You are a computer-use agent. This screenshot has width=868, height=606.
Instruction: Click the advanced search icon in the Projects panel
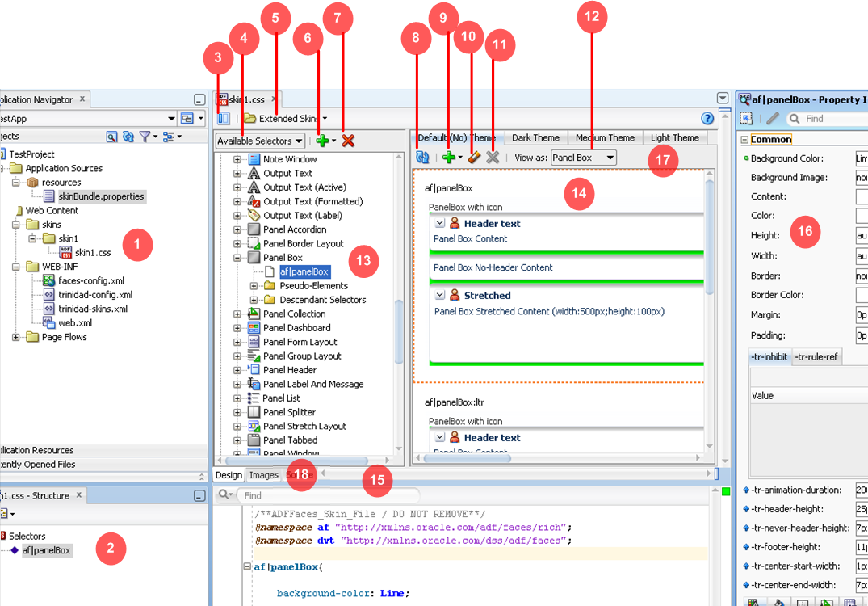pyautogui.click(x=111, y=137)
